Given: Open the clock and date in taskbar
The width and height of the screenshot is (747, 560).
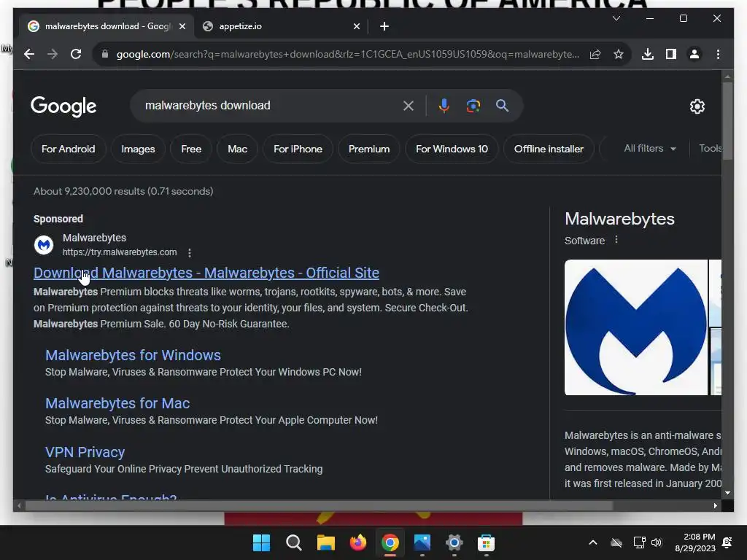Looking at the screenshot, I should coord(695,542).
